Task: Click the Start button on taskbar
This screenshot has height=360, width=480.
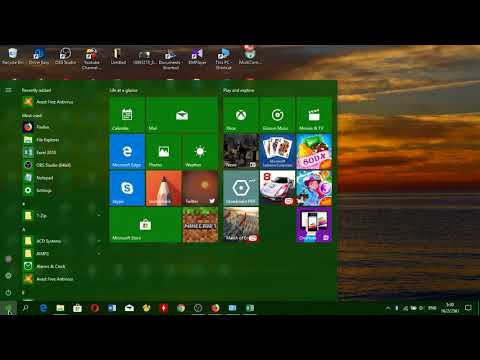Action: coord(8,308)
